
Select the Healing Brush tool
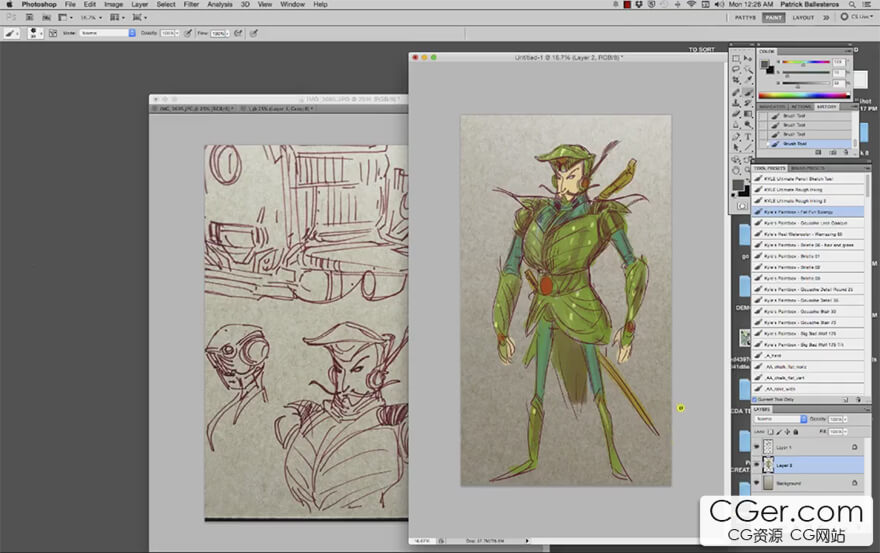736,92
